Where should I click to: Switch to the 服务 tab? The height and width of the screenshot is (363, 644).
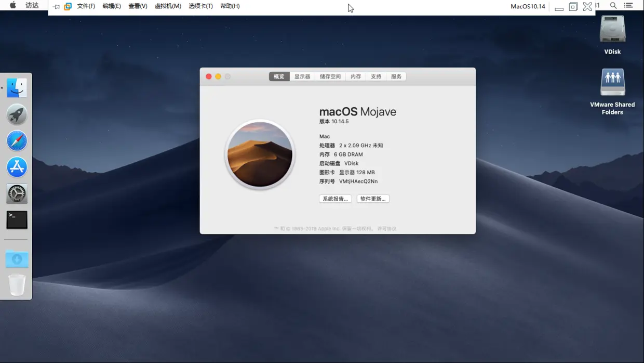coord(396,76)
